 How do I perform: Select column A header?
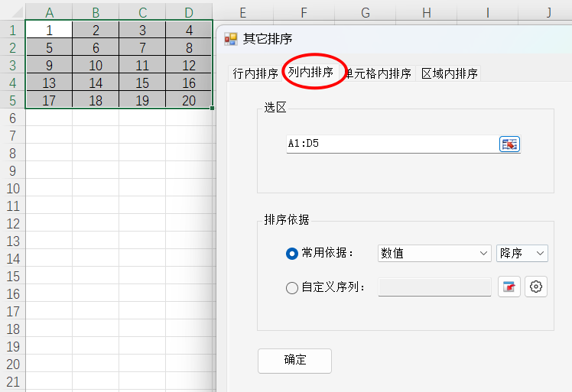[x=49, y=13]
